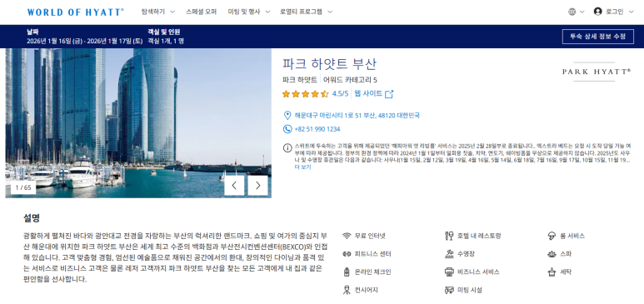Screen dimensions: 644x304
Task: Click the star rating icons
Action: click(x=305, y=94)
